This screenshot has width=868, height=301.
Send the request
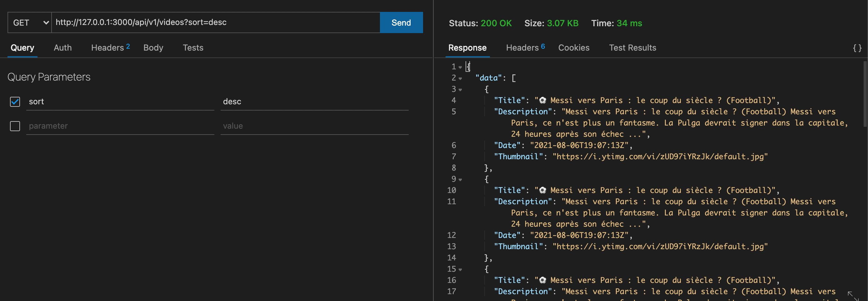coord(401,22)
